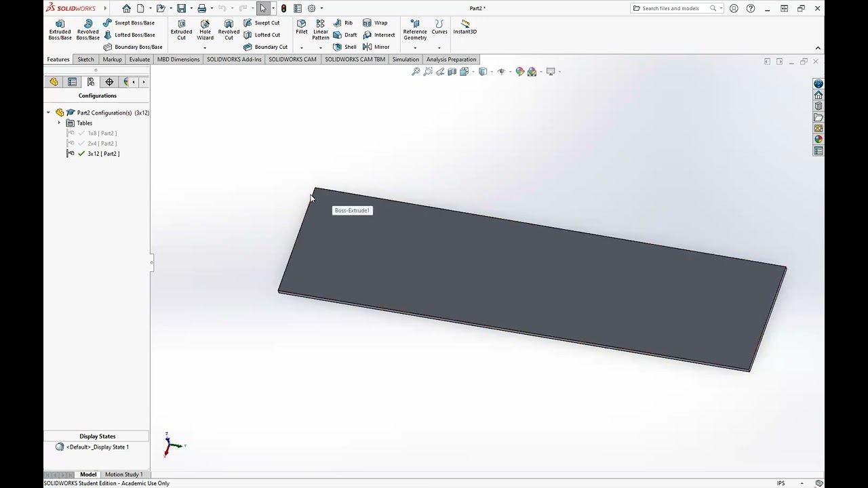
Task: Choose Swept Boss/Base feature
Action: coord(129,23)
